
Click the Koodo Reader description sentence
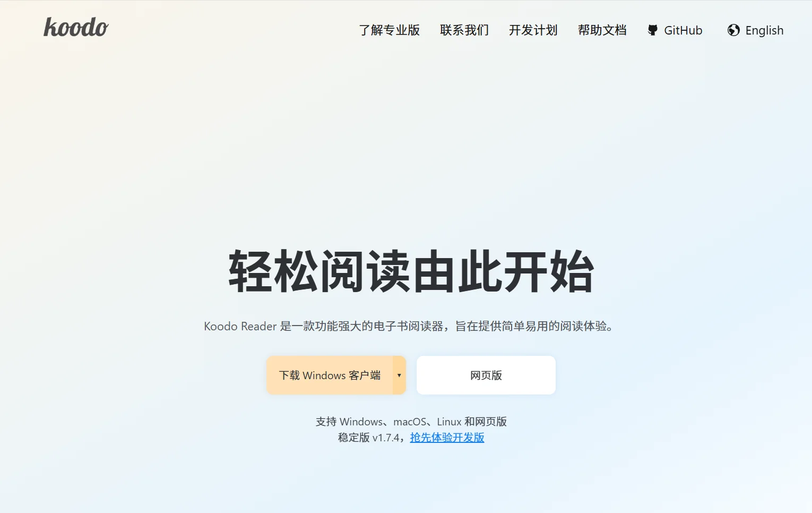coord(409,326)
